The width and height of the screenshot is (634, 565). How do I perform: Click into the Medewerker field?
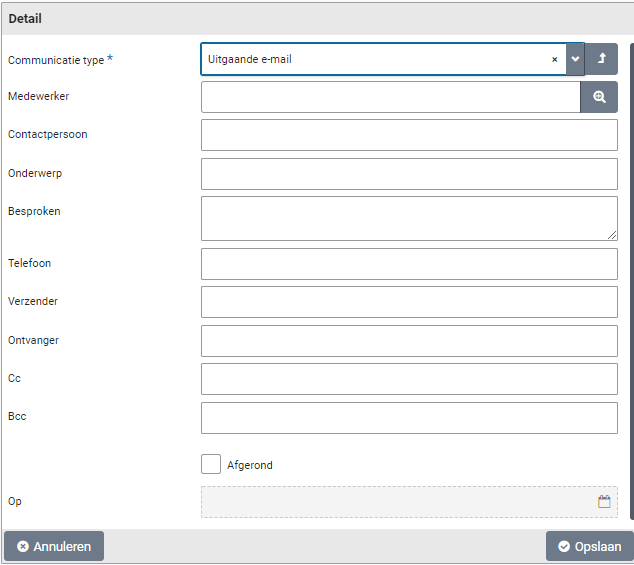pos(390,97)
